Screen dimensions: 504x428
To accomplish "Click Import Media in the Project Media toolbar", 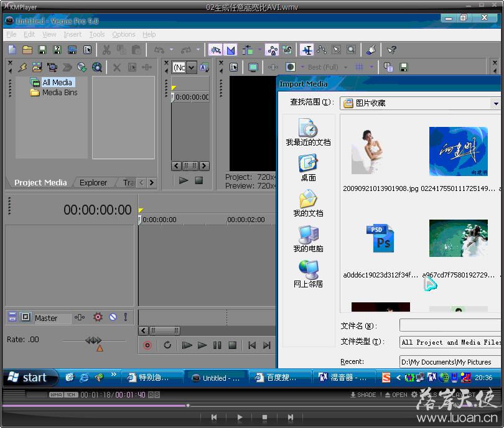I will coord(37,67).
